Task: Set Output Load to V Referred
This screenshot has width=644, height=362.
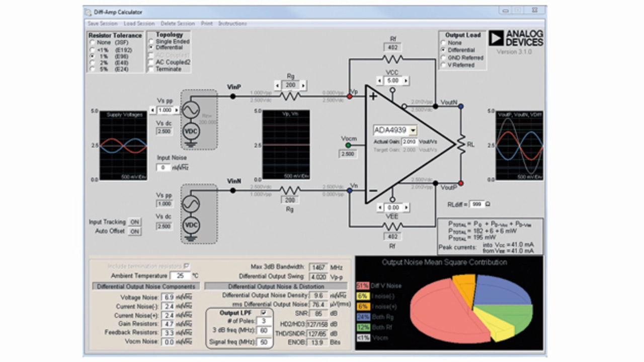Action: pyautogui.click(x=443, y=65)
